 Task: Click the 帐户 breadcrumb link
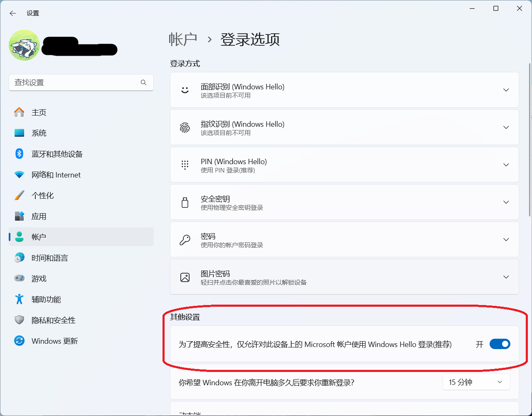coord(183,39)
